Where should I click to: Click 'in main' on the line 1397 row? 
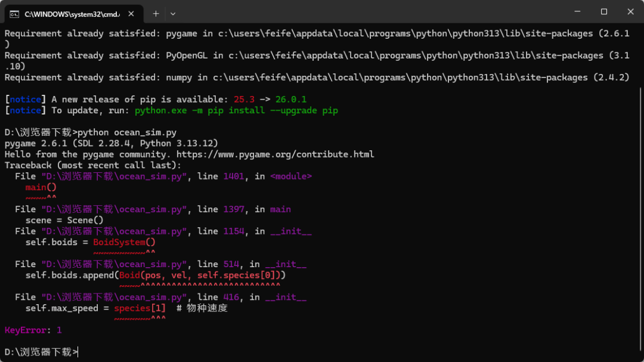coord(273,209)
